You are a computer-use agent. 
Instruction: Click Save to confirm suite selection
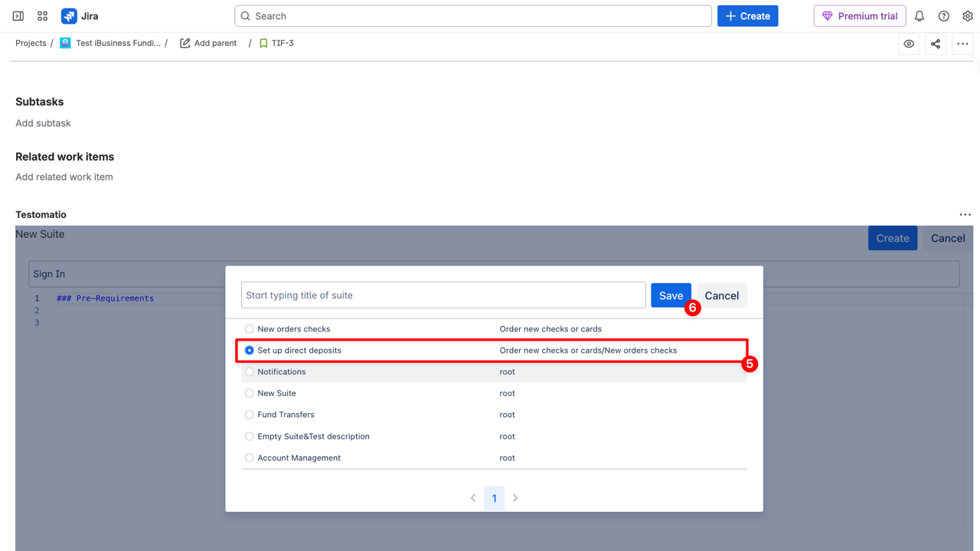tap(671, 295)
